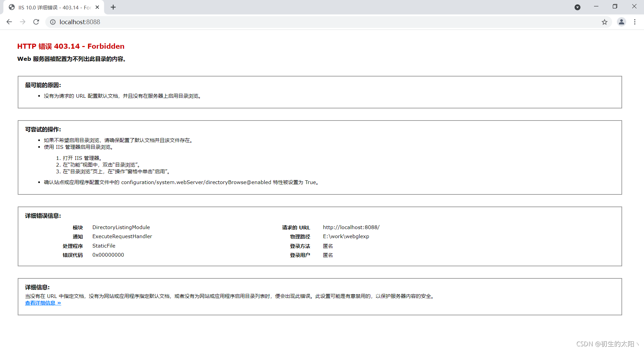The image size is (644, 350).
Task: Click the error code 0x00000000
Action: tap(108, 255)
